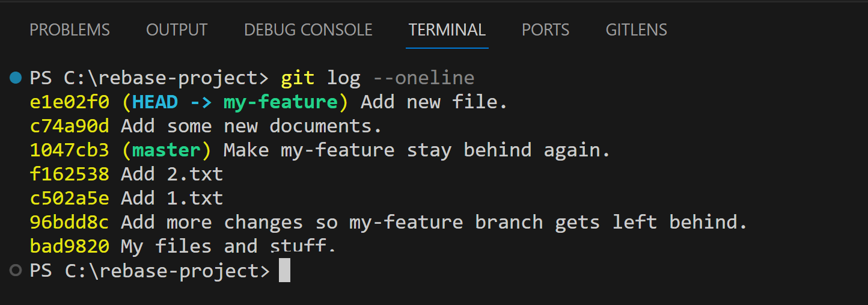Click commit hash 1047cb3
The image size is (868, 305).
pyautogui.click(x=69, y=150)
